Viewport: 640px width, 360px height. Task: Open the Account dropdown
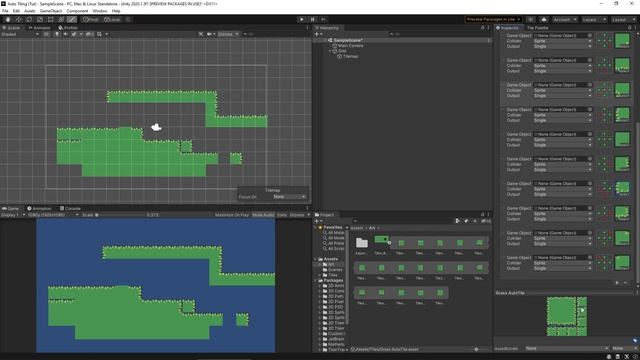[x=565, y=19]
